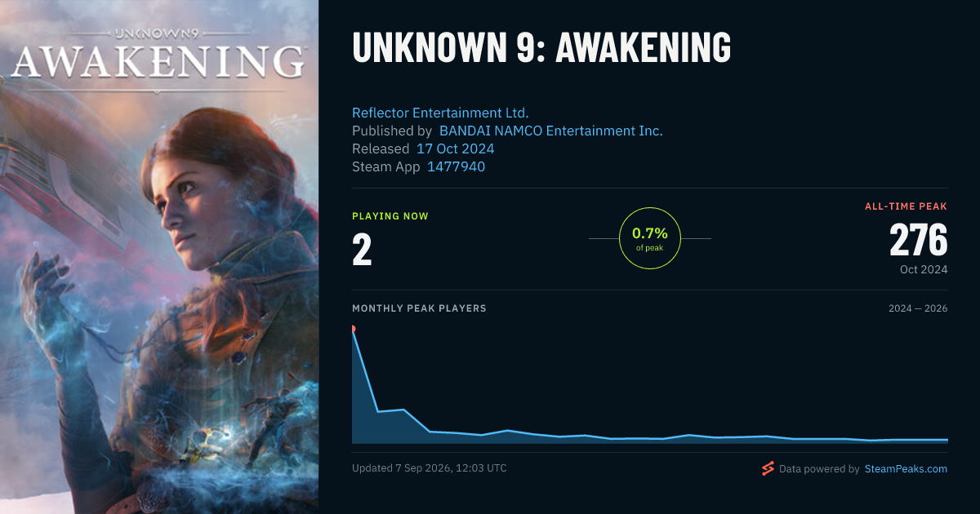Click the SteamPeaks logo icon
The image size is (980, 514).
click(768, 468)
